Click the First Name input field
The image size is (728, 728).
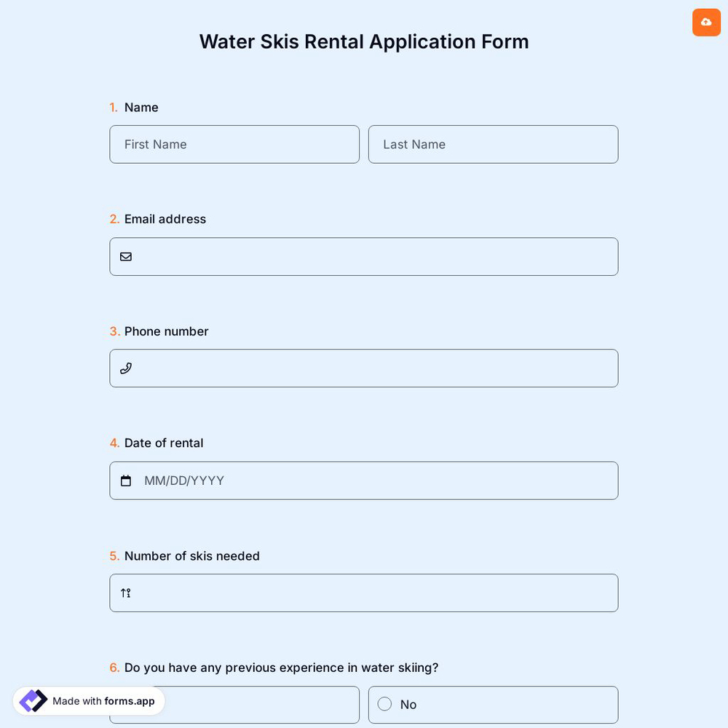point(234,144)
